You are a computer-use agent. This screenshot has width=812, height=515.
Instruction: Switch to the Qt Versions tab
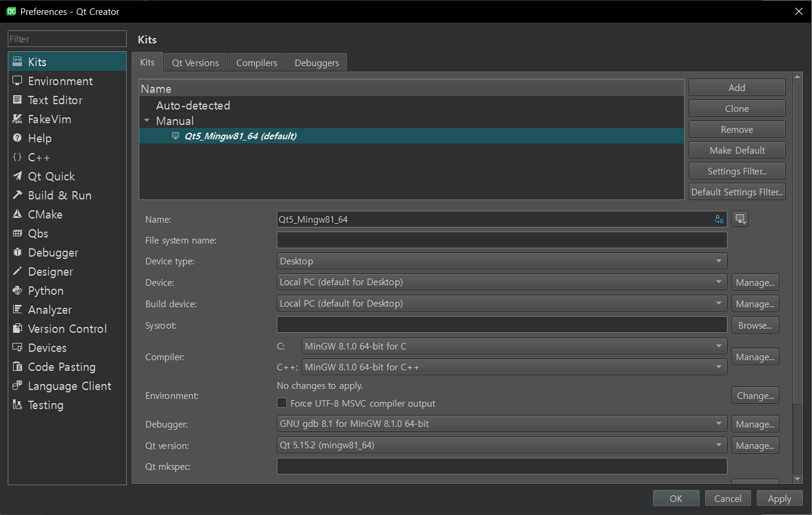[x=195, y=63]
